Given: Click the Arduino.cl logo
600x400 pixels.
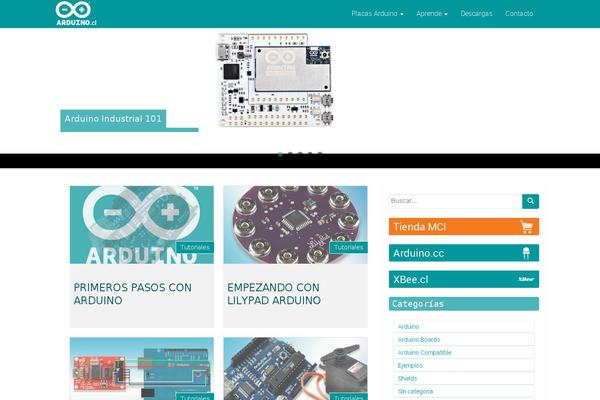Looking at the screenshot, I should (x=76, y=13).
